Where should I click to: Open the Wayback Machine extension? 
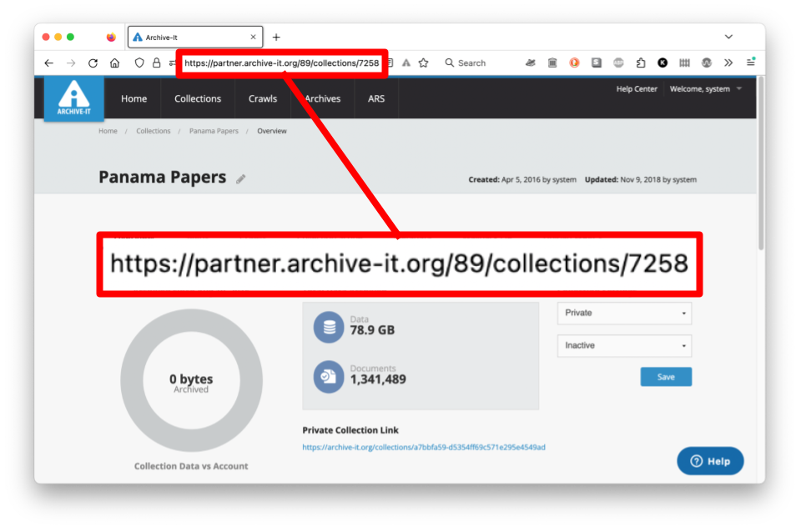point(553,63)
